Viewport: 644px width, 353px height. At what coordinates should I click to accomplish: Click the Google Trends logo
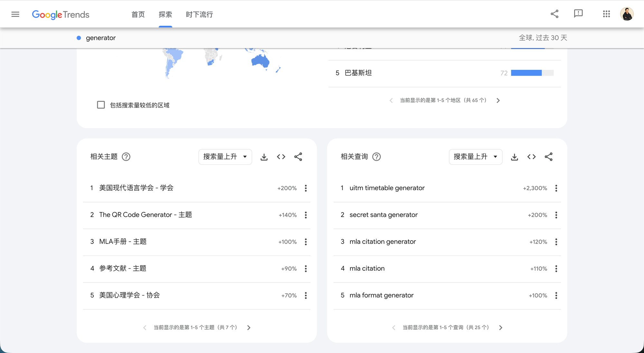coord(61,14)
